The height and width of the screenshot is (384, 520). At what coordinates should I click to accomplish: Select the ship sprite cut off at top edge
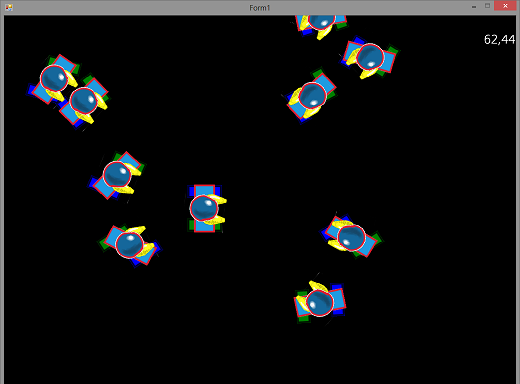[x=320, y=26]
